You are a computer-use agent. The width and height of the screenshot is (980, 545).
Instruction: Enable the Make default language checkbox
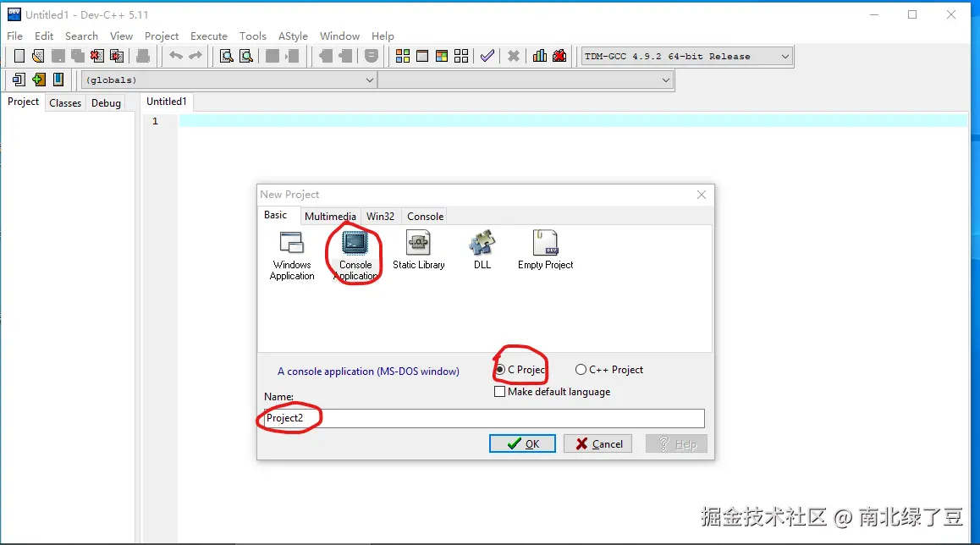click(x=499, y=392)
